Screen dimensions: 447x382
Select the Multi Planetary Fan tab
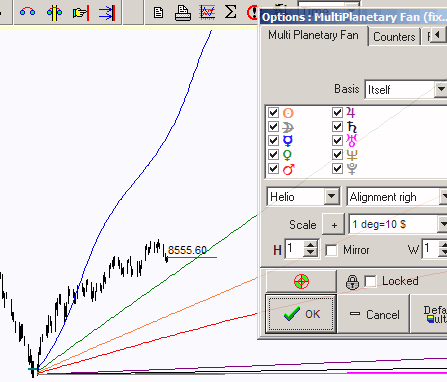coord(313,35)
